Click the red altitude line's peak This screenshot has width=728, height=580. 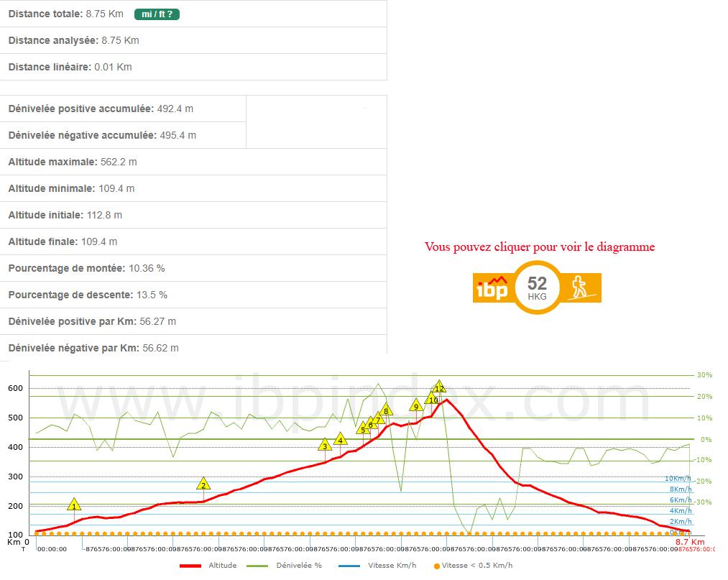446,400
